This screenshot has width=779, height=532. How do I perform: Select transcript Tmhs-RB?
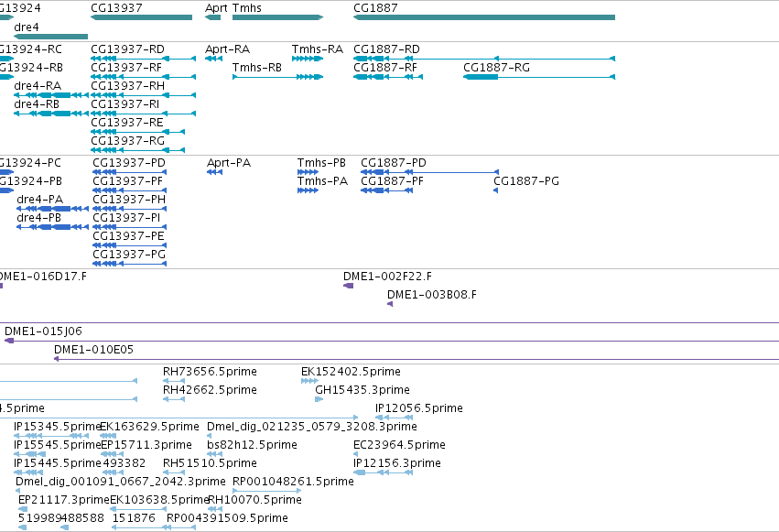pos(277,77)
